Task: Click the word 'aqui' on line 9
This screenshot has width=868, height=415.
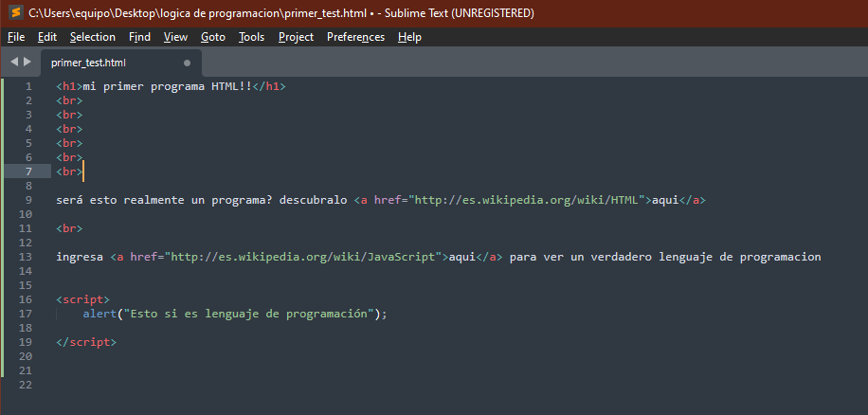Action: pyautogui.click(x=665, y=200)
